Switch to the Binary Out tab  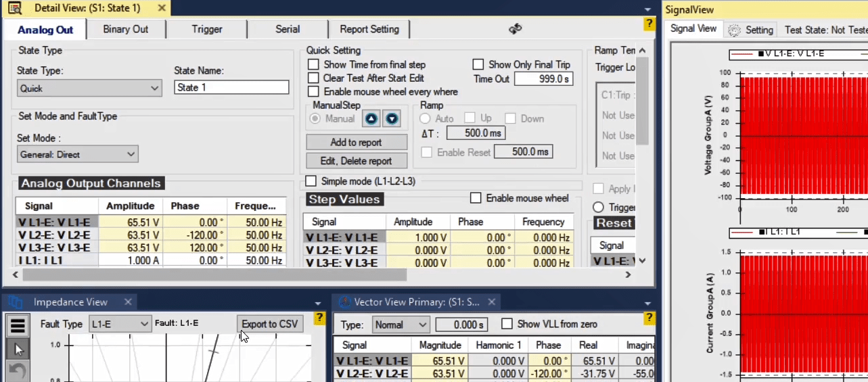coord(125,29)
